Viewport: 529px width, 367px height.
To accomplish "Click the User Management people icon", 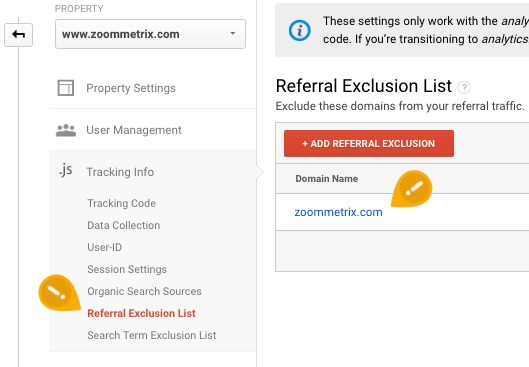I will tap(66, 130).
